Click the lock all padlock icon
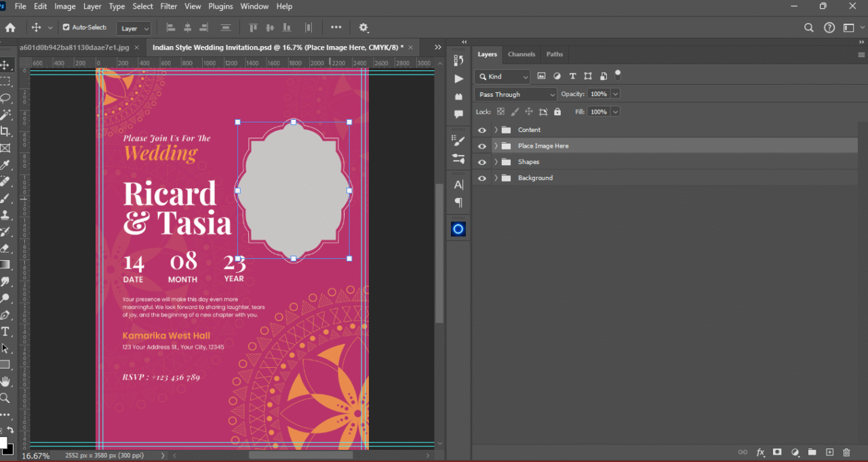868x462 pixels. (557, 112)
